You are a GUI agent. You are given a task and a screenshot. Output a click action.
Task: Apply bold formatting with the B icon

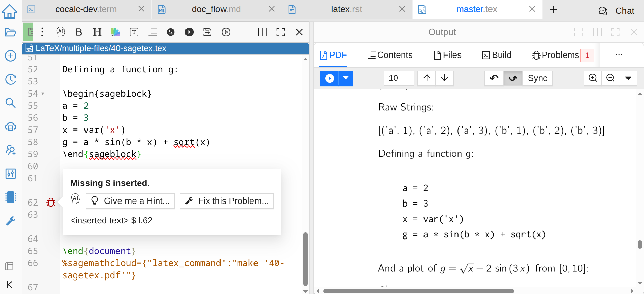tap(79, 32)
